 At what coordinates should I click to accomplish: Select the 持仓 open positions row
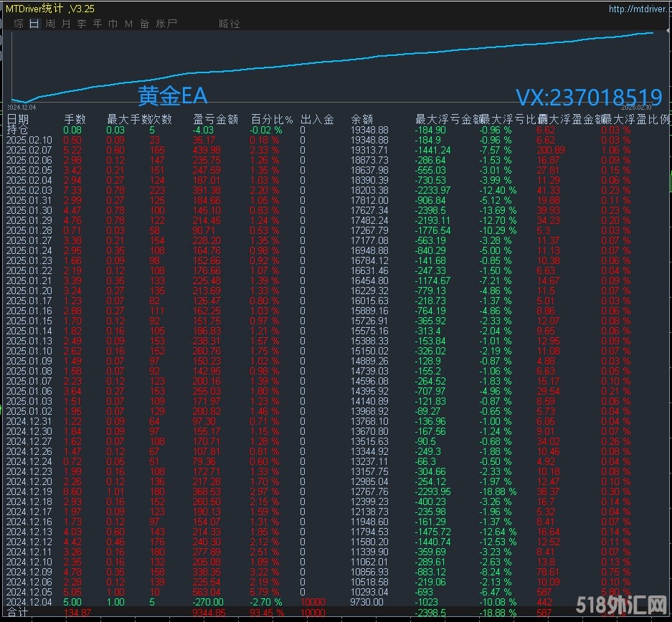point(18,130)
